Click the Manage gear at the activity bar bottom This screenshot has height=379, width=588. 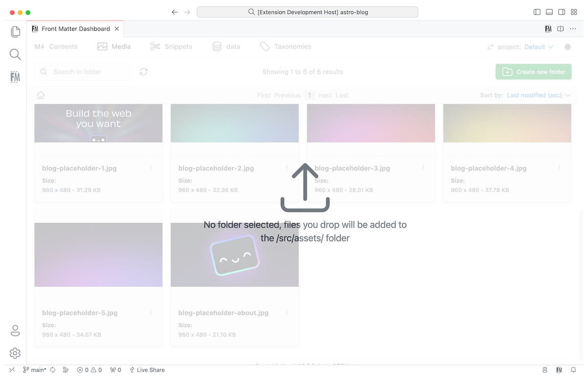tap(15, 353)
